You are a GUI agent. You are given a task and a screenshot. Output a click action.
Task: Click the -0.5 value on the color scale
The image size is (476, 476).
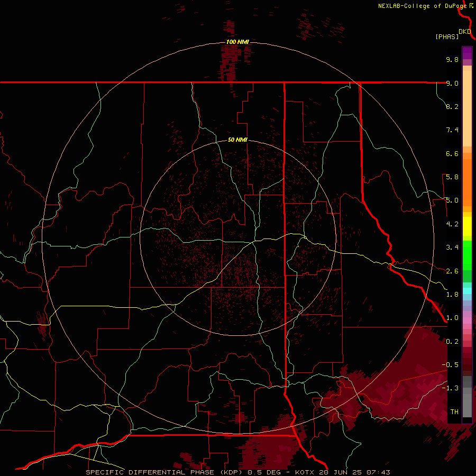click(450, 365)
